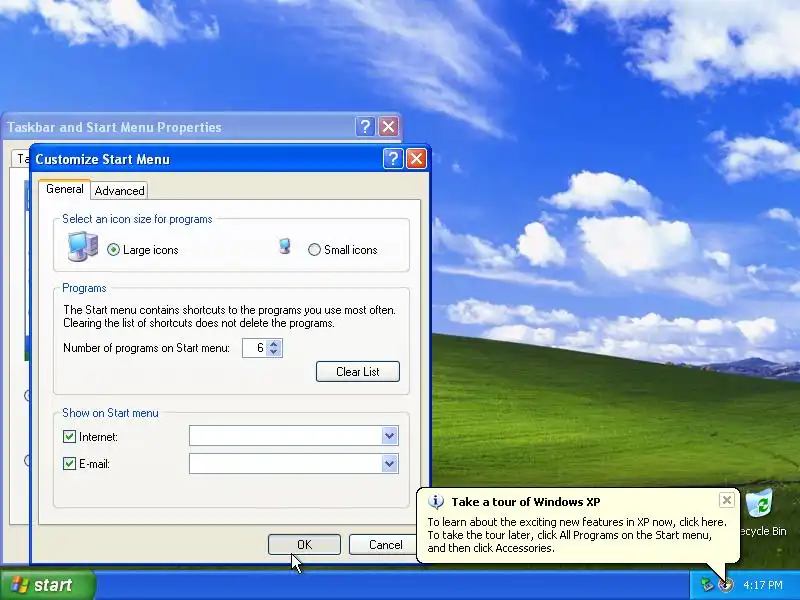Image resolution: width=800 pixels, height=600 pixels.
Task: Select the Small icons radio button
Action: click(x=314, y=249)
